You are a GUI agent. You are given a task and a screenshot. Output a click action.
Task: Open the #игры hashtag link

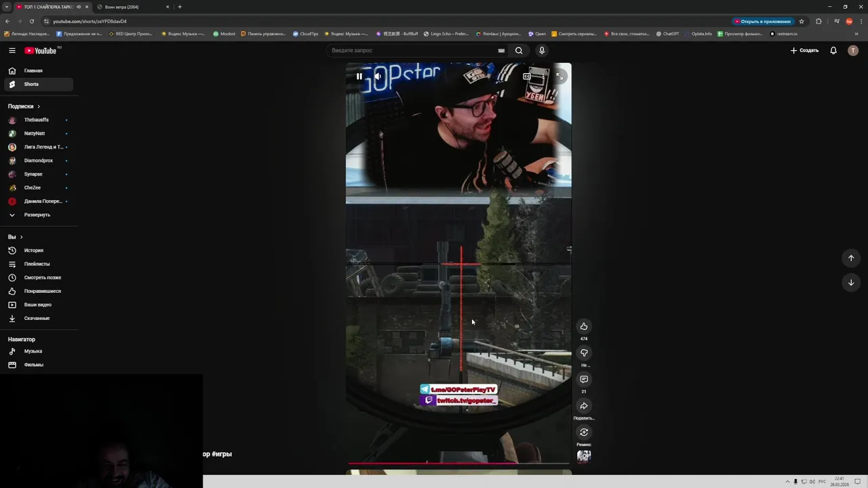point(222,454)
